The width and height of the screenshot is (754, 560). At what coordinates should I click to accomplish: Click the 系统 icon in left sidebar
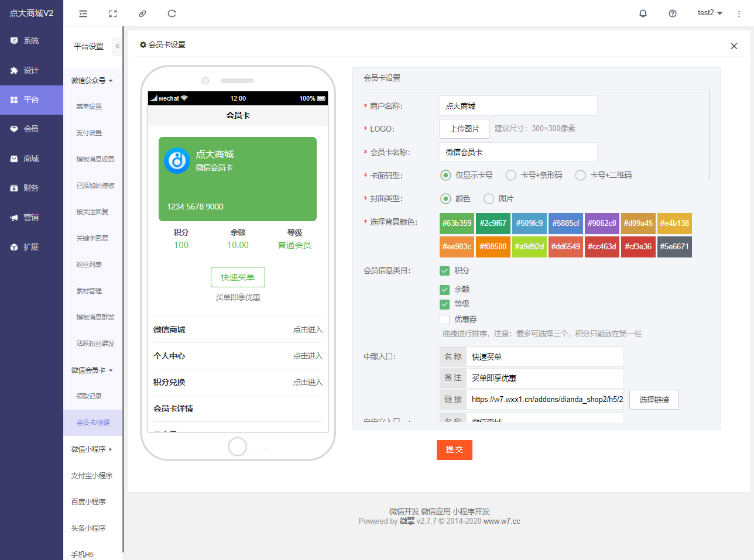pos(14,40)
